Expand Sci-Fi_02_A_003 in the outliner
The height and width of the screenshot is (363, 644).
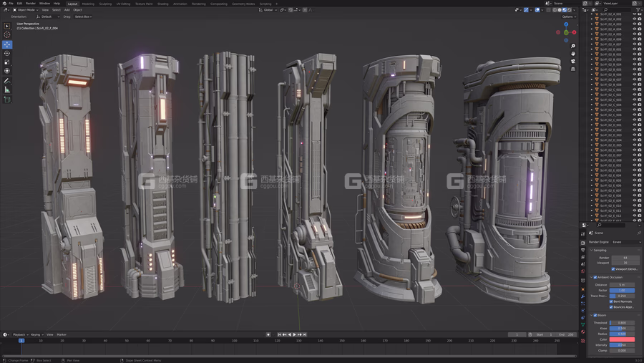point(592,24)
